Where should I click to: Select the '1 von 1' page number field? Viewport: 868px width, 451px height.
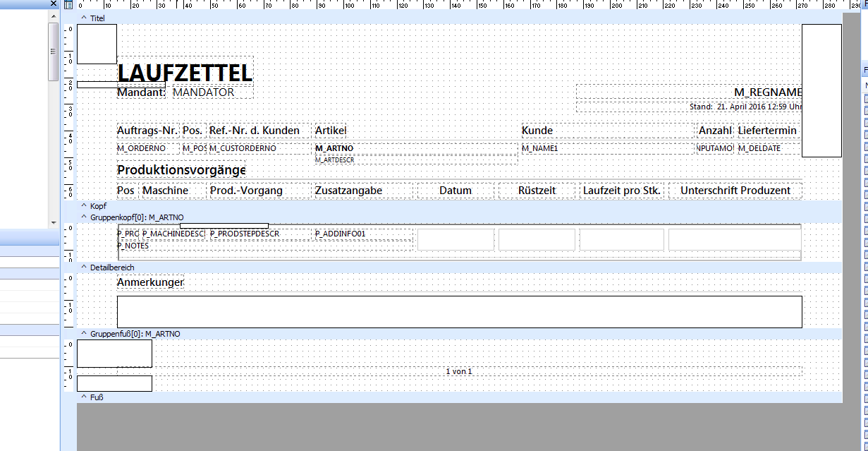[x=459, y=371]
